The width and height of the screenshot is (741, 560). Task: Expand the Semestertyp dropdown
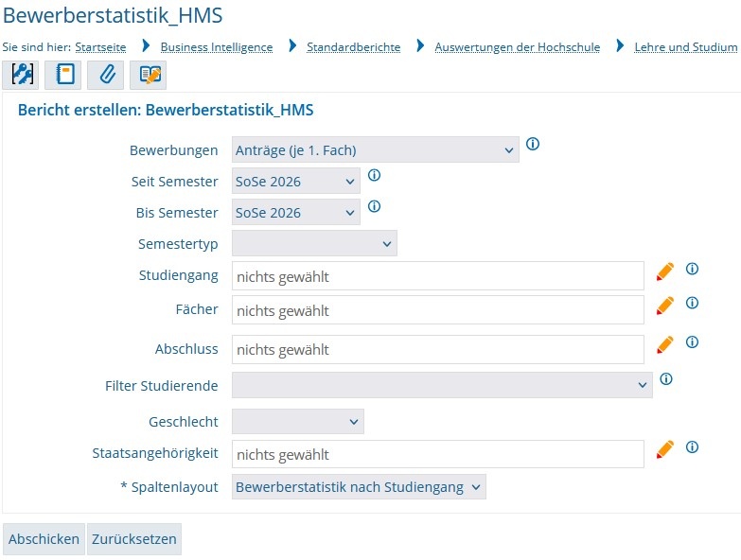tap(314, 244)
